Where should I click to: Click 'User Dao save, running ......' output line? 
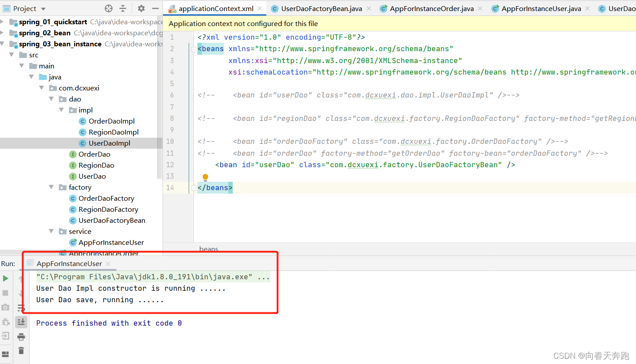tap(100, 300)
